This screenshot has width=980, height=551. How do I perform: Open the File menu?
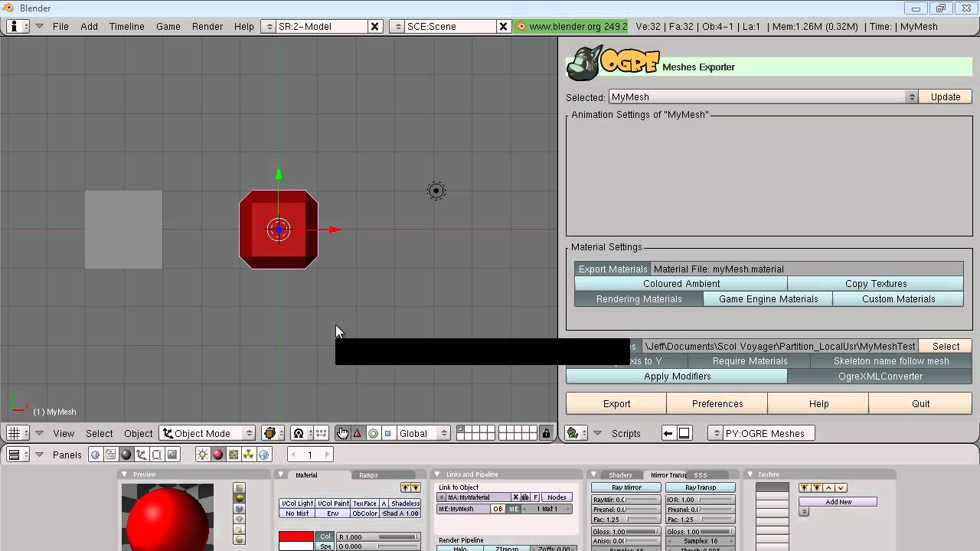[60, 26]
